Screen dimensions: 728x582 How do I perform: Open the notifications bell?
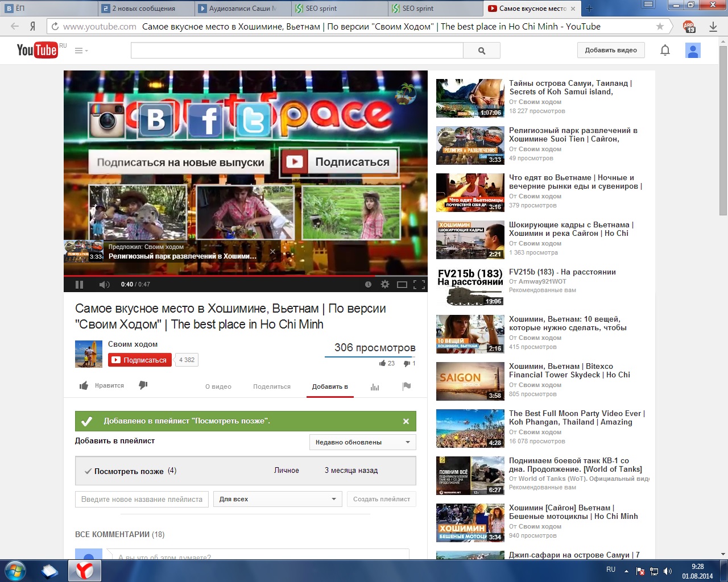coord(665,50)
